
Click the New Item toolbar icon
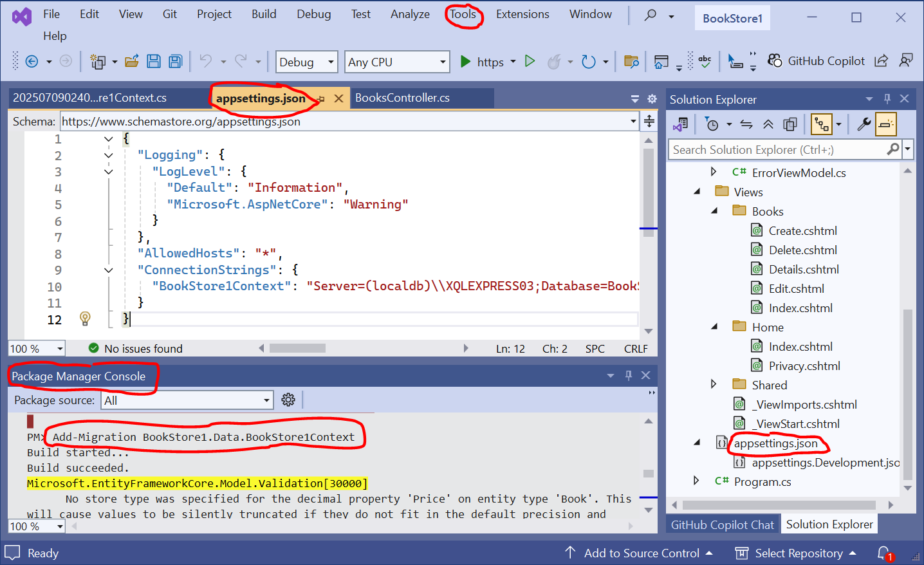(98, 62)
